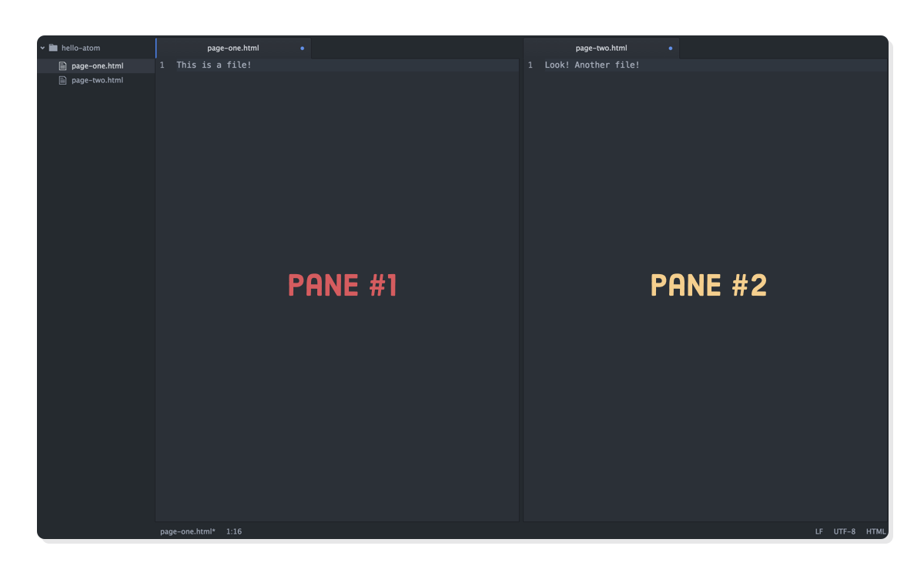This screenshot has width=924, height=576.
Task: Activate the page-two.html tab
Action: pyautogui.click(x=601, y=47)
